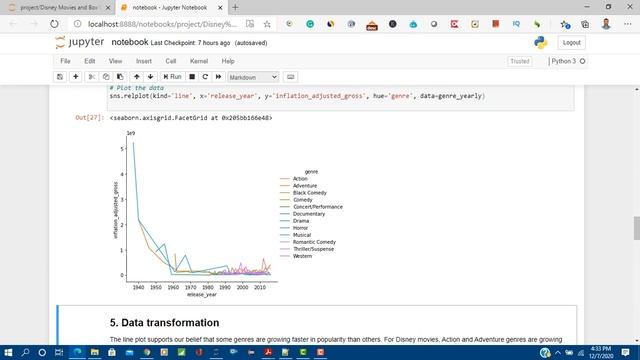Move the selected cell up
The height and width of the screenshot is (360, 640).
pos(137,77)
